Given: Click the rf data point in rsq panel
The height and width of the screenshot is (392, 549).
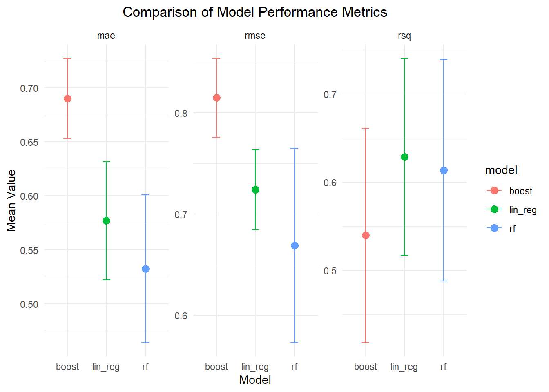Looking at the screenshot, I should click(x=444, y=170).
